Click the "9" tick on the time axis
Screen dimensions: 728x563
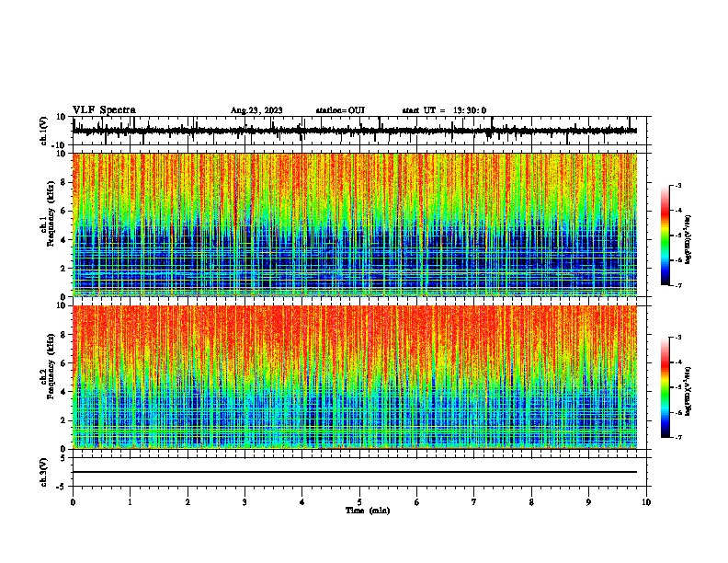point(588,502)
